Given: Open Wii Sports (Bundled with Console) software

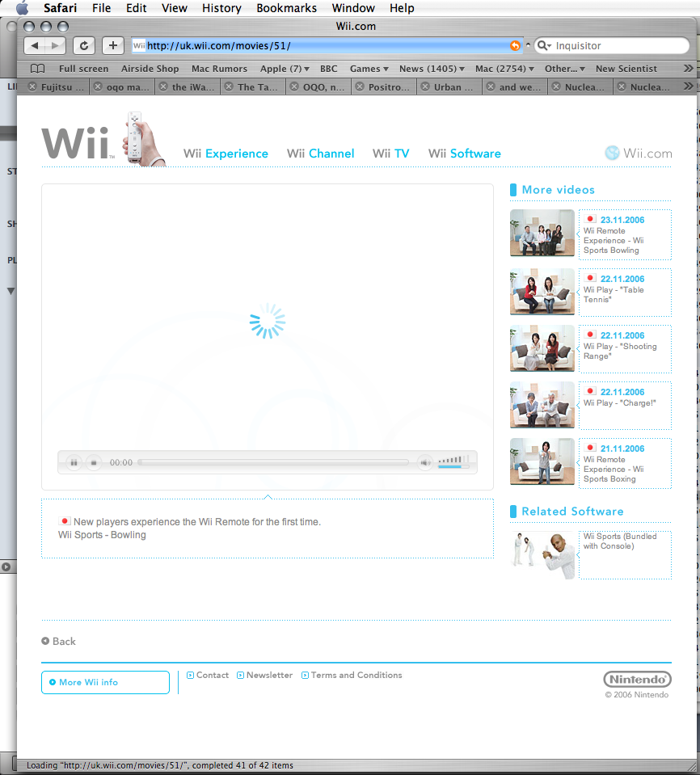Looking at the screenshot, I should coord(542,555).
